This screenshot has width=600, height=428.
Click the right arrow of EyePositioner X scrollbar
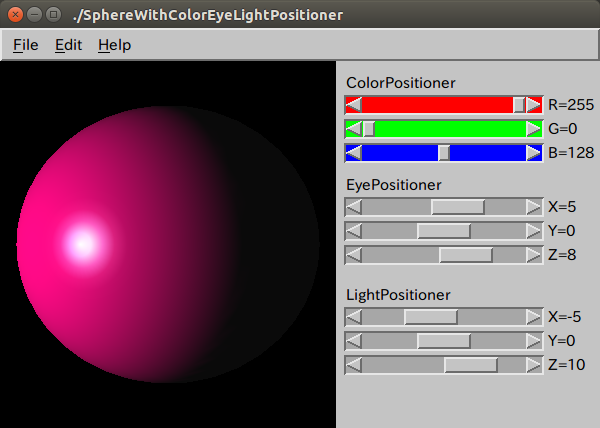pyautogui.click(x=534, y=207)
